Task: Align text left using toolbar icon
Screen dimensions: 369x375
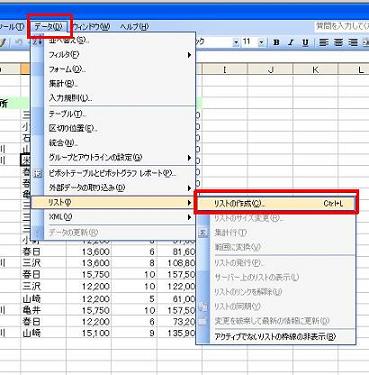Action: point(323,42)
